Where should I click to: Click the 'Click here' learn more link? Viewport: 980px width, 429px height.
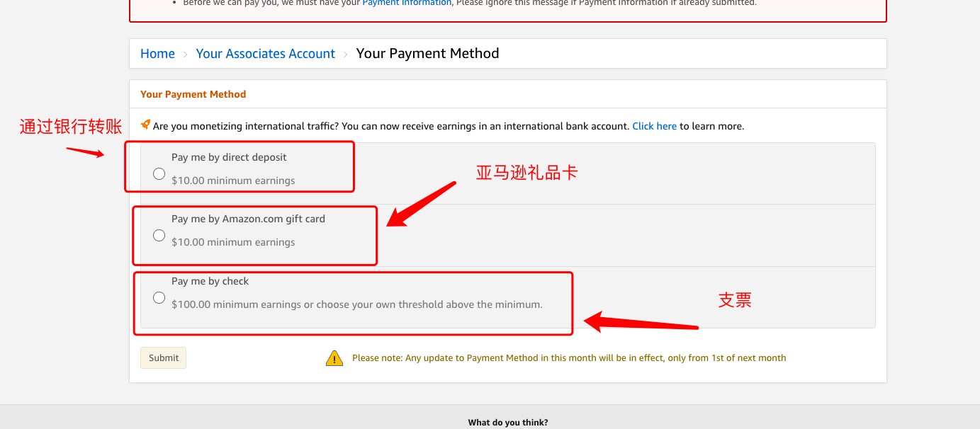(655, 126)
